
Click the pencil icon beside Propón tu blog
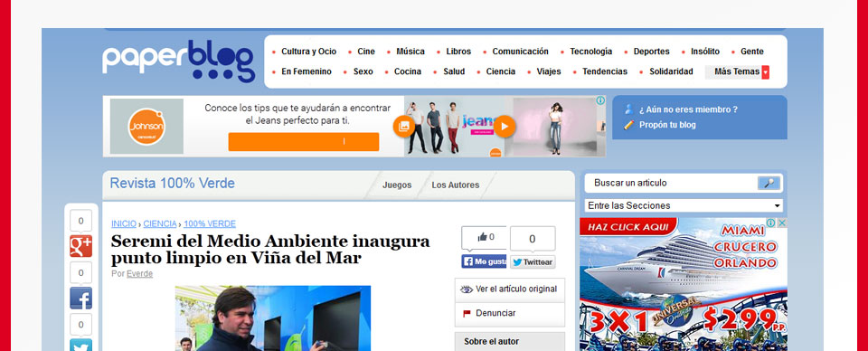coord(628,125)
